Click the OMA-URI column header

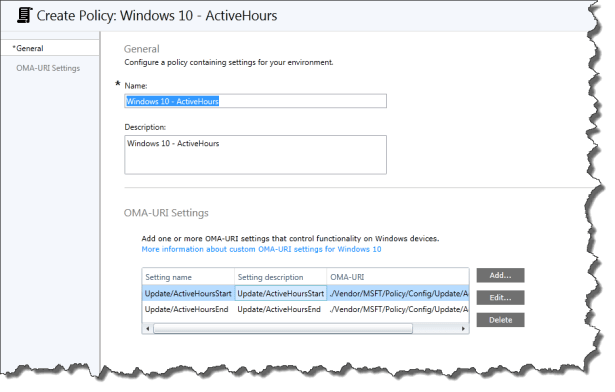click(398, 277)
